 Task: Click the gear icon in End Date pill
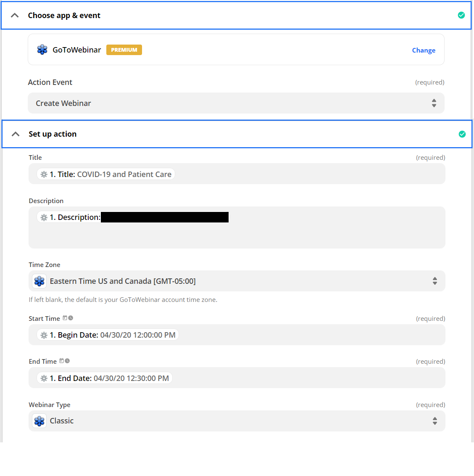click(x=44, y=378)
